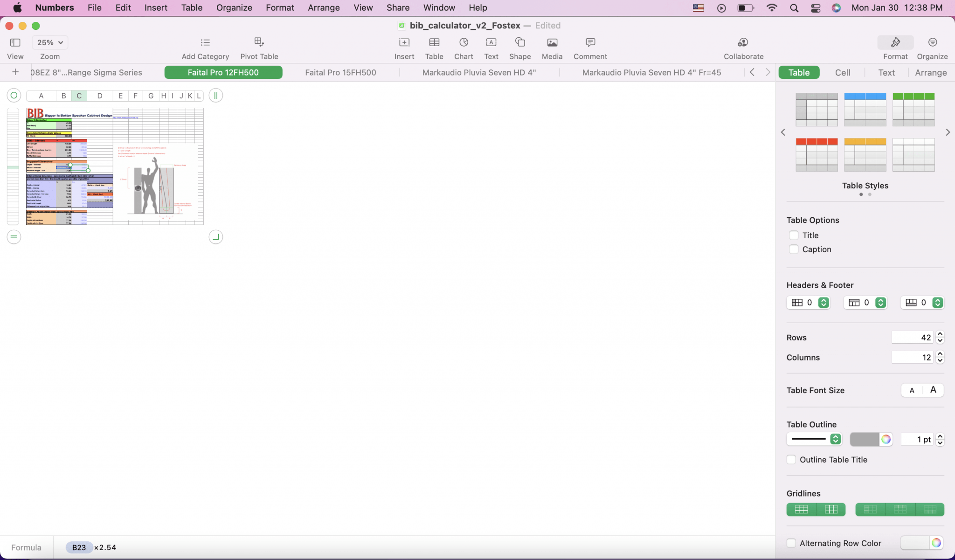Open table outline color well
Screen dimensions: 955x560
(865, 439)
